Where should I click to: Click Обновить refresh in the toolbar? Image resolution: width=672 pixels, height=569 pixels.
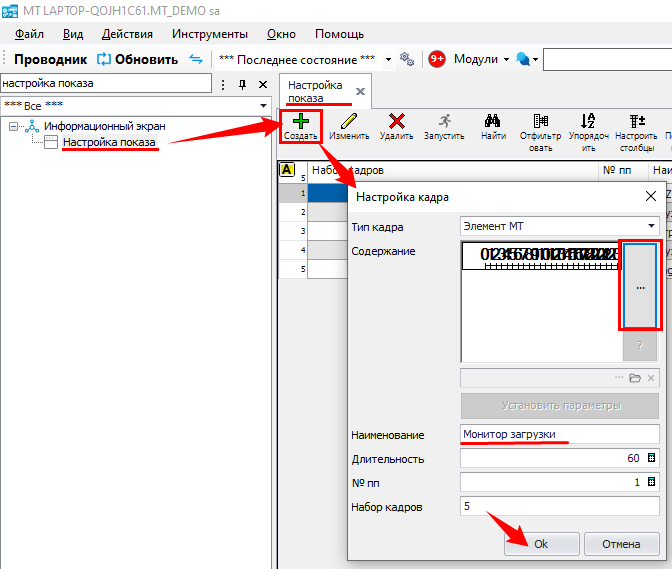click(x=138, y=59)
